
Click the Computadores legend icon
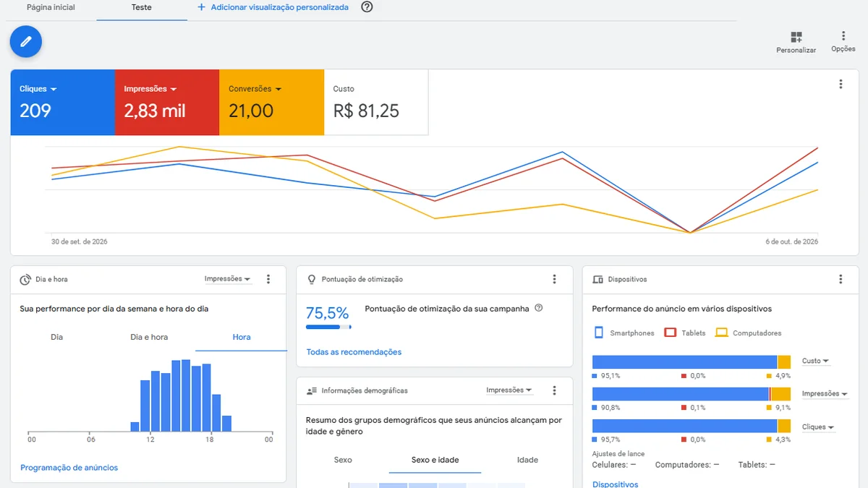[x=721, y=333]
